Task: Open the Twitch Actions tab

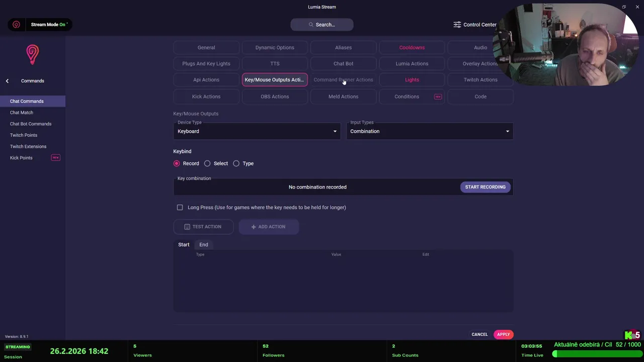Action: pos(480,80)
